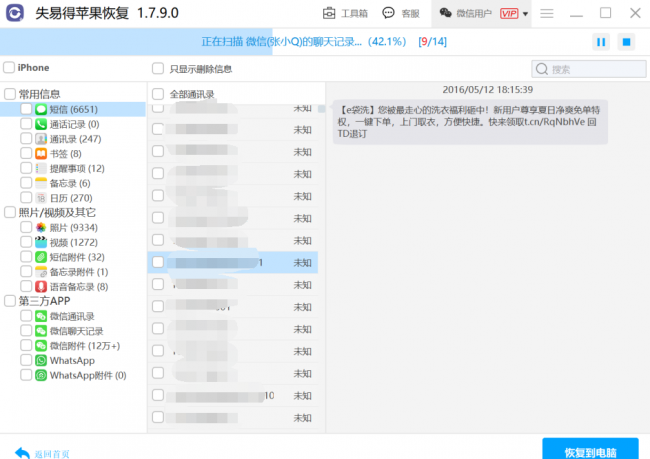This screenshot has height=459, width=650.
Task: Select the 短信 (6651) messages icon
Action: click(x=41, y=109)
